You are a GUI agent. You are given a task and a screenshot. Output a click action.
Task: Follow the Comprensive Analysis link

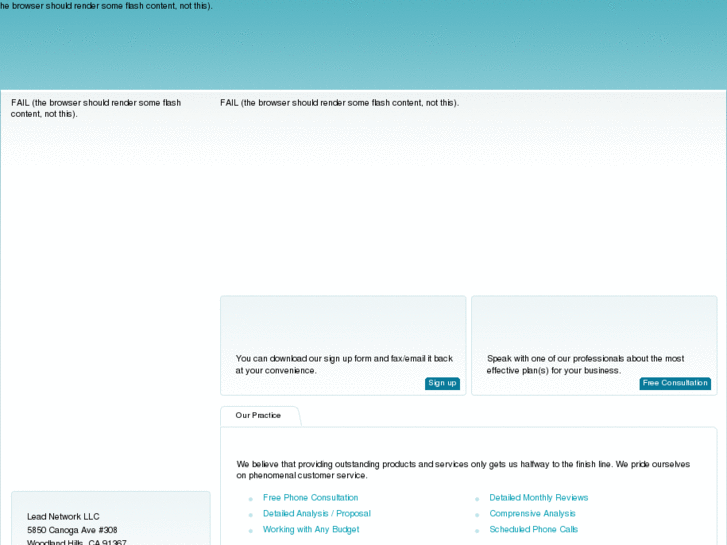click(532, 513)
